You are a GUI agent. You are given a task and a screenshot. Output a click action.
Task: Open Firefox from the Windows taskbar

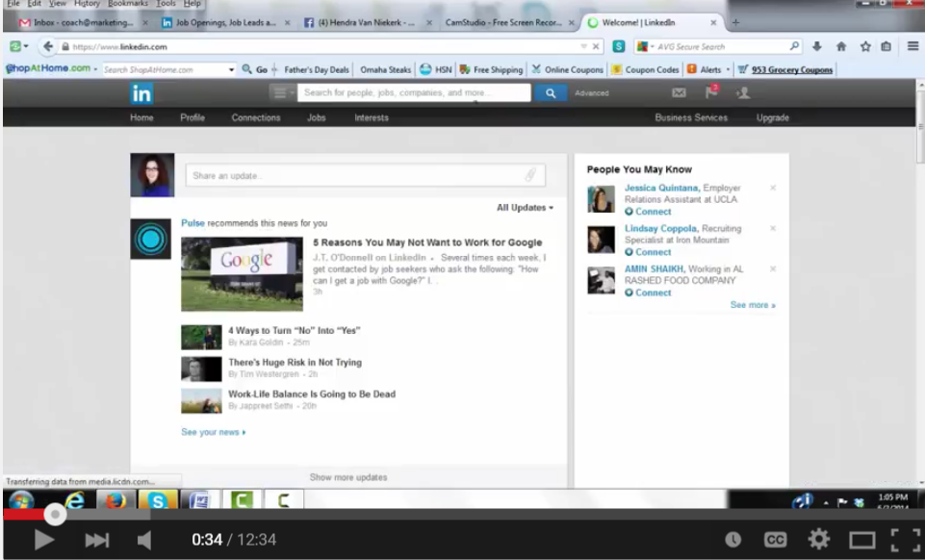click(116, 500)
